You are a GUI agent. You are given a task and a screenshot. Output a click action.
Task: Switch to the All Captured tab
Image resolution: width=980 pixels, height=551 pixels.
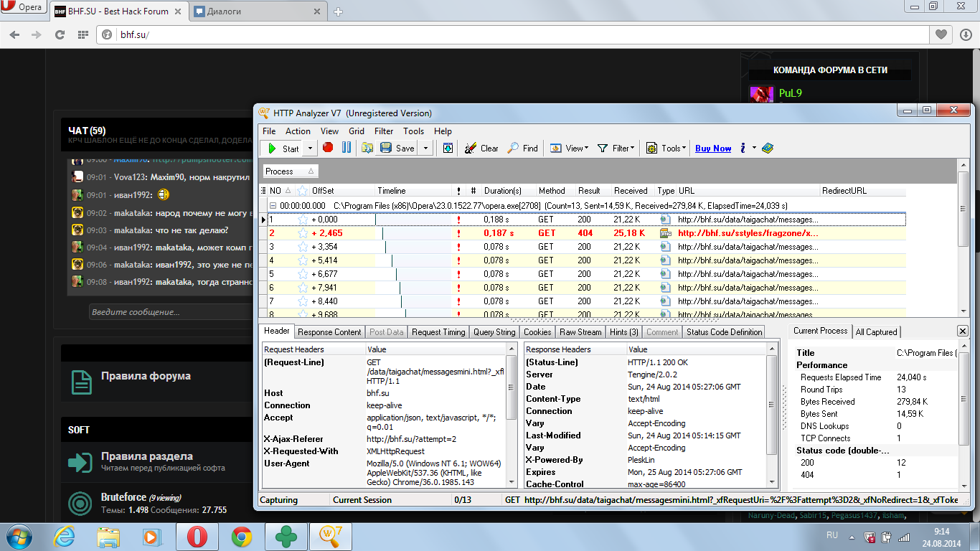876,332
